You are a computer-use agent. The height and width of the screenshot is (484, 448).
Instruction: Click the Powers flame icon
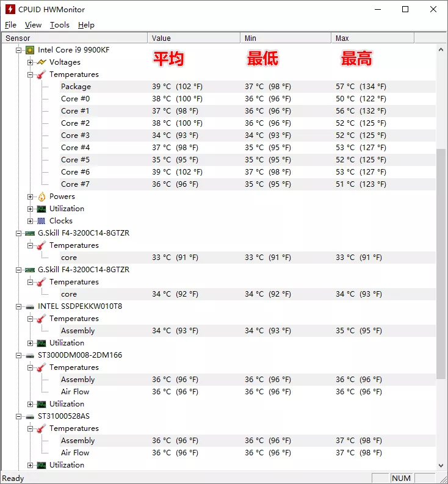tap(42, 197)
